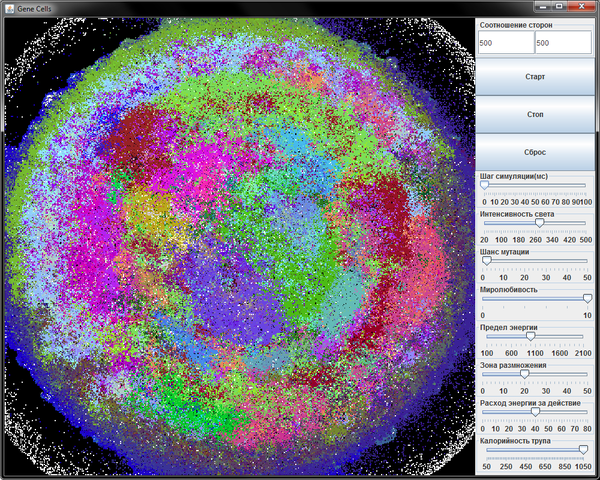Viewport: 600px width, 480px height.
Task: Set the Миролюбивость track at 0
Action: click(485, 298)
